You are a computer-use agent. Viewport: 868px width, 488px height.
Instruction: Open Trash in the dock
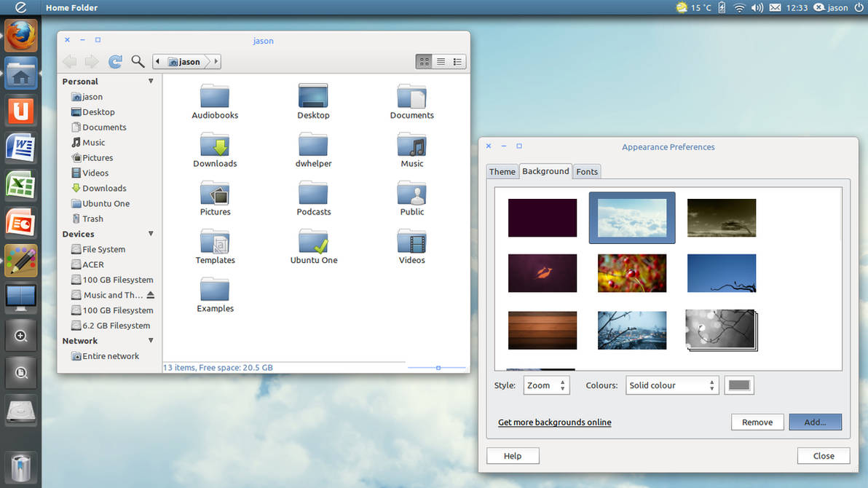tap(21, 467)
